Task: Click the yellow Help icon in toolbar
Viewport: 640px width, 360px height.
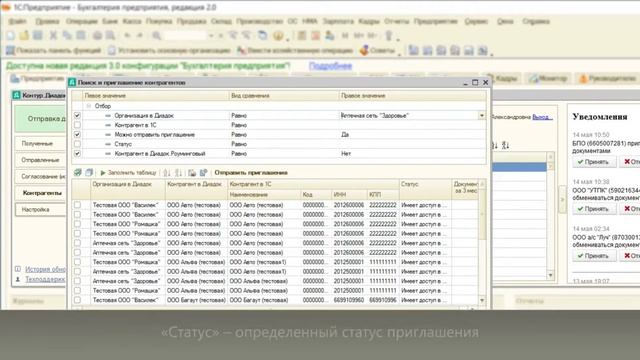Action: (x=278, y=36)
